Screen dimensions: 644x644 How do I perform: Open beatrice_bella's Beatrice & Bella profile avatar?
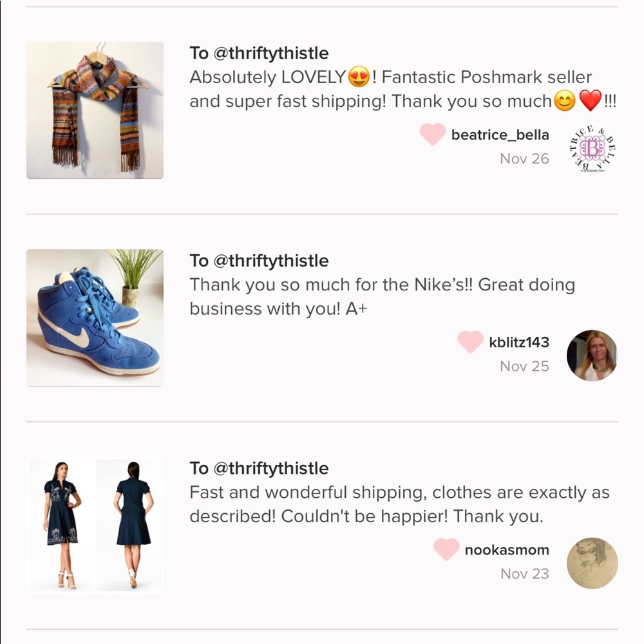[592, 148]
